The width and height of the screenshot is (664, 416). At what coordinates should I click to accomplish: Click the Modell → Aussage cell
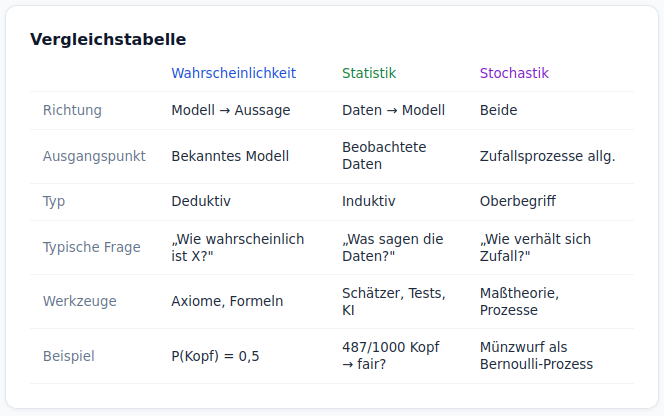click(x=231, y=110)
